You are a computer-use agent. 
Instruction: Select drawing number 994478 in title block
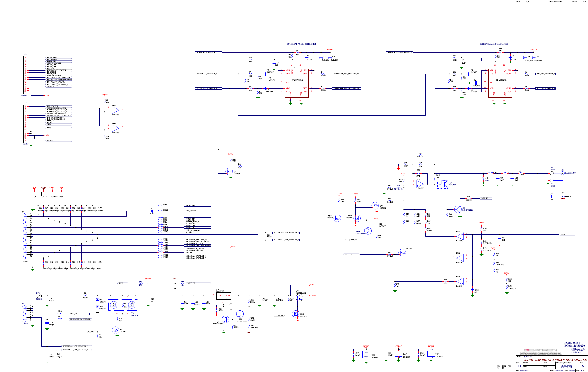[566, 366]
